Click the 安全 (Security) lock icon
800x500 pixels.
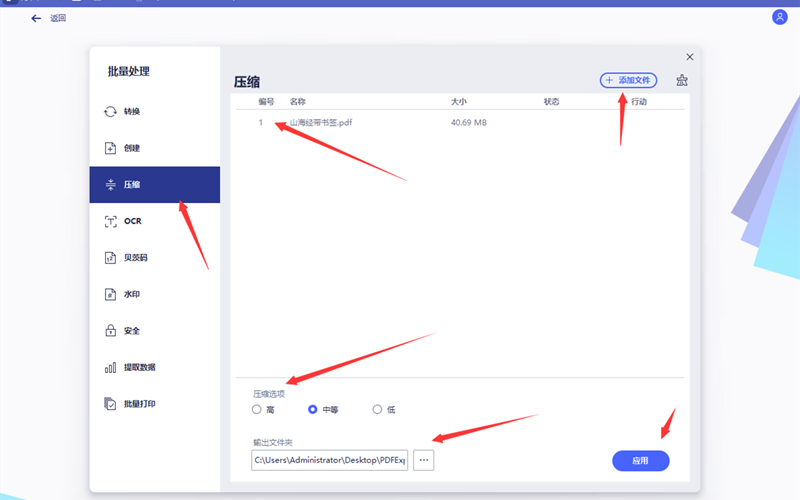point(110,331)
